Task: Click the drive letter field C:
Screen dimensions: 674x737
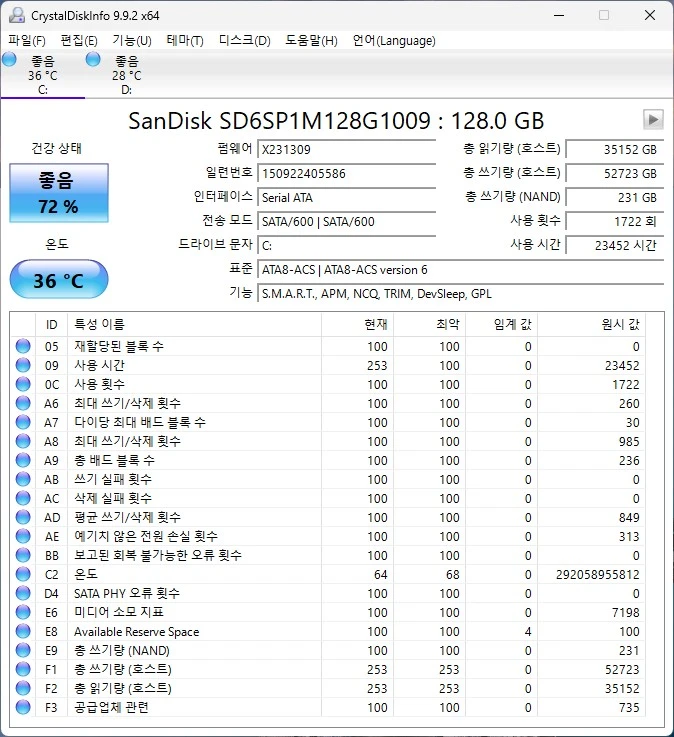Action: (x=347, y=245)
